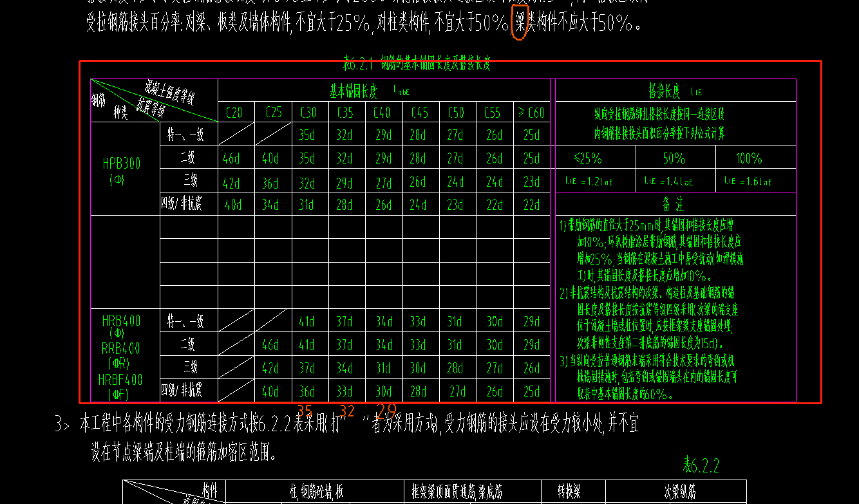Click the C55 column header

pyautogui.click(x=493, y=113)
